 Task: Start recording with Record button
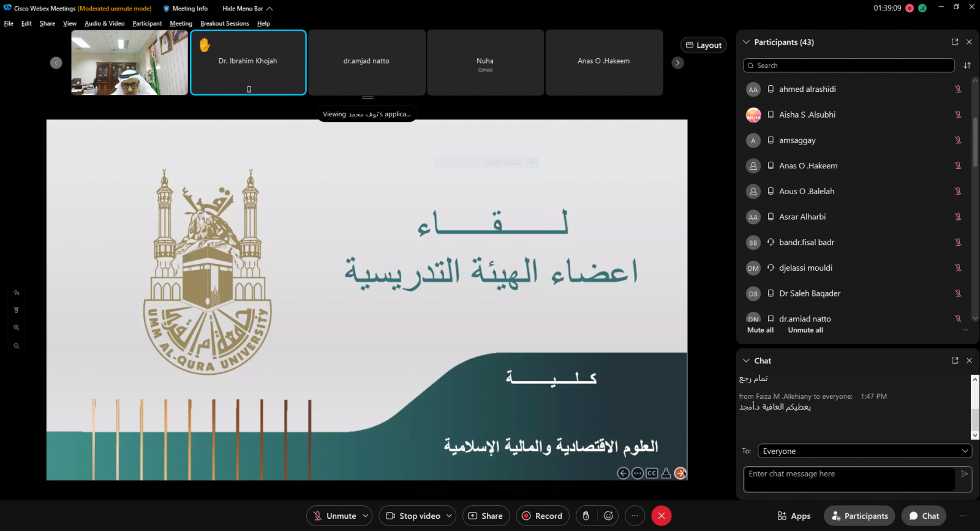click(542, 516)
